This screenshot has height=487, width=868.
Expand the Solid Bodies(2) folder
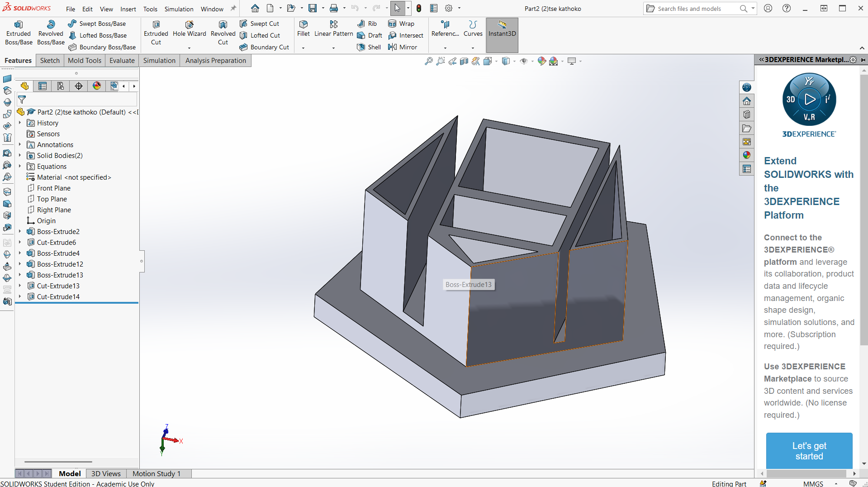click(x=20, y=155)
